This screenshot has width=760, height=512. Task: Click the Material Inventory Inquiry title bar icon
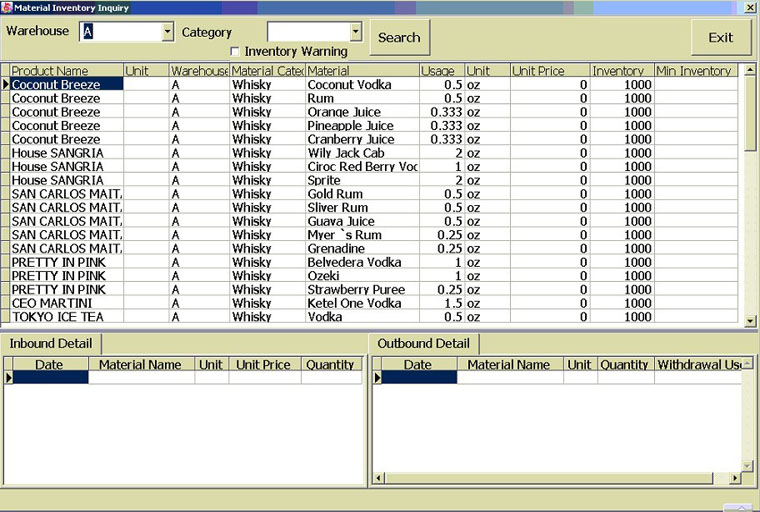7,7
